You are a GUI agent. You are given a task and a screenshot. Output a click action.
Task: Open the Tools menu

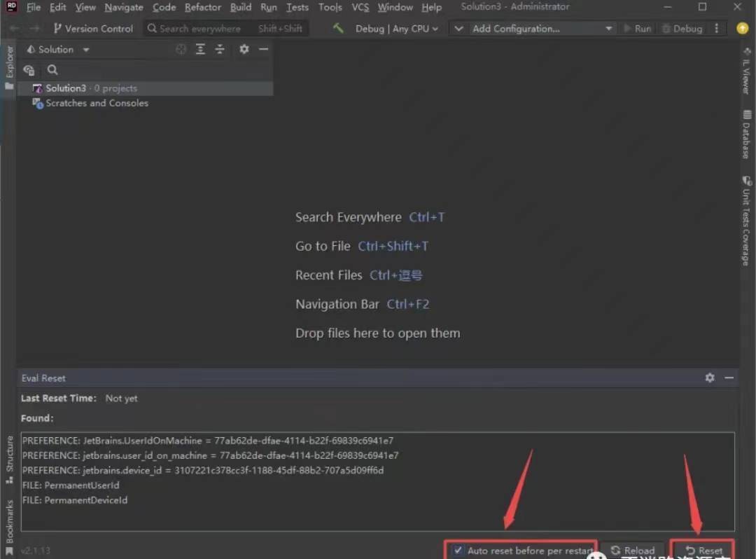[x=330, y=7]
